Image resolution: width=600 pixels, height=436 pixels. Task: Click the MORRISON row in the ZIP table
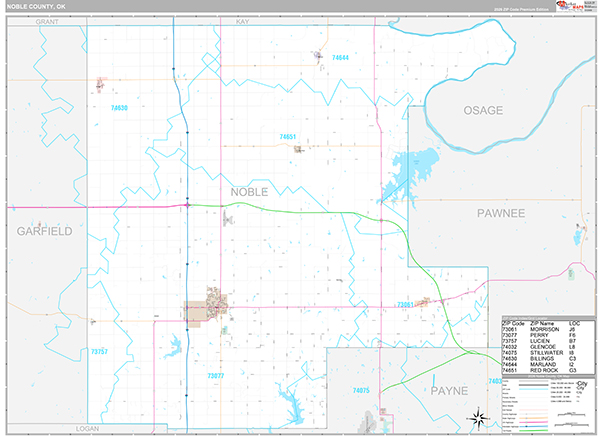tap(548, 330)
